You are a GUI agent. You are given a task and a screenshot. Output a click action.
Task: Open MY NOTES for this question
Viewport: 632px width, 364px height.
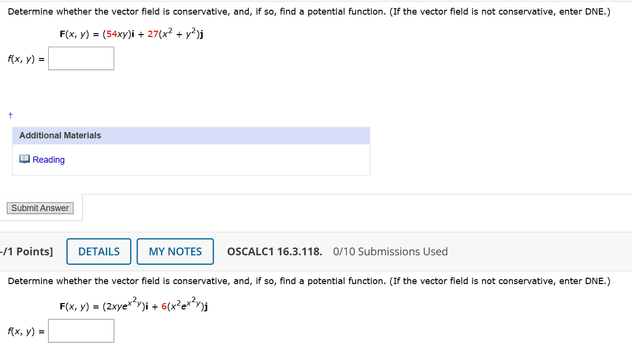[x=175, y=251]
